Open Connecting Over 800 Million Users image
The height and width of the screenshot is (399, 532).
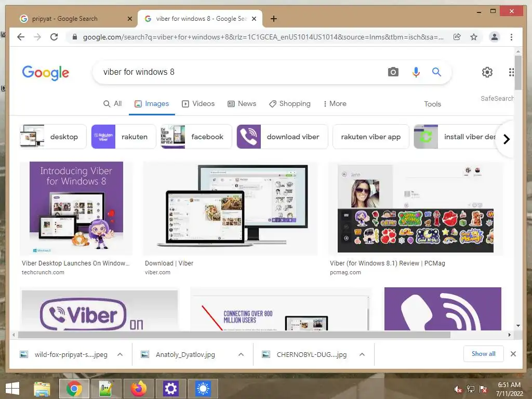(x=281, y=309)
